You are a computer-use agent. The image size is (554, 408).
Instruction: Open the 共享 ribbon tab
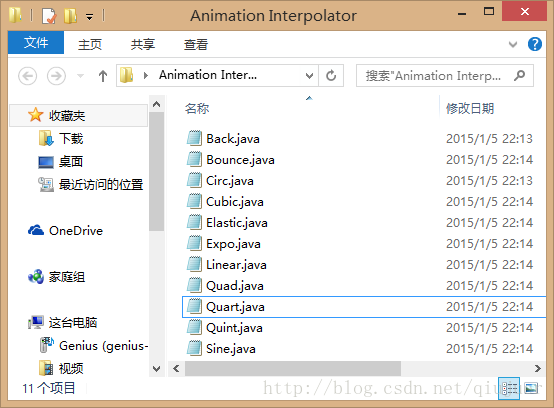pos(143,45)
